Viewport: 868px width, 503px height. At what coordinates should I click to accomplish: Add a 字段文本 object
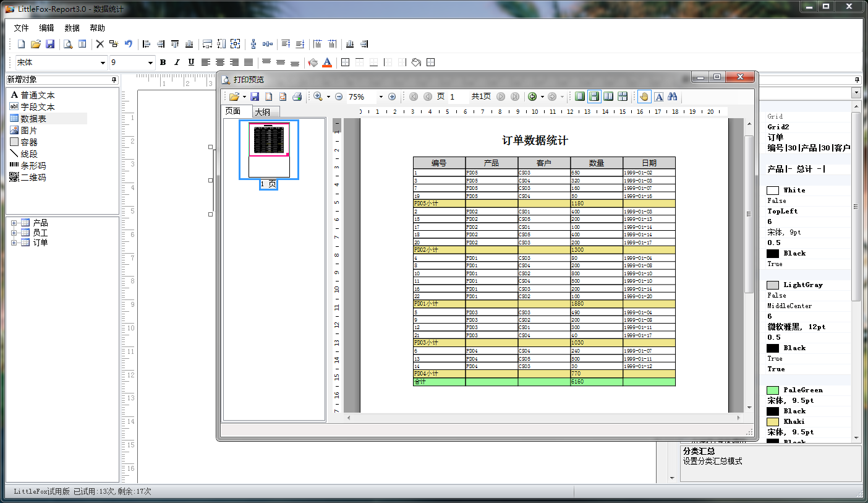(x=38, y=107)
